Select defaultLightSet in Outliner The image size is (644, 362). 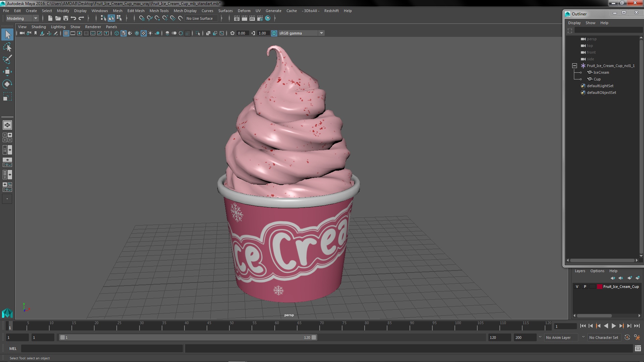600,86
